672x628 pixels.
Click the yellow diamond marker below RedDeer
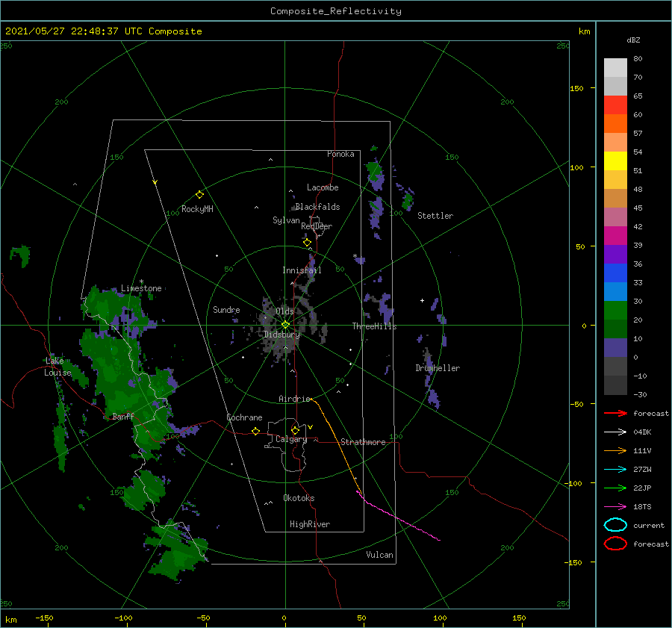point(307,243)
